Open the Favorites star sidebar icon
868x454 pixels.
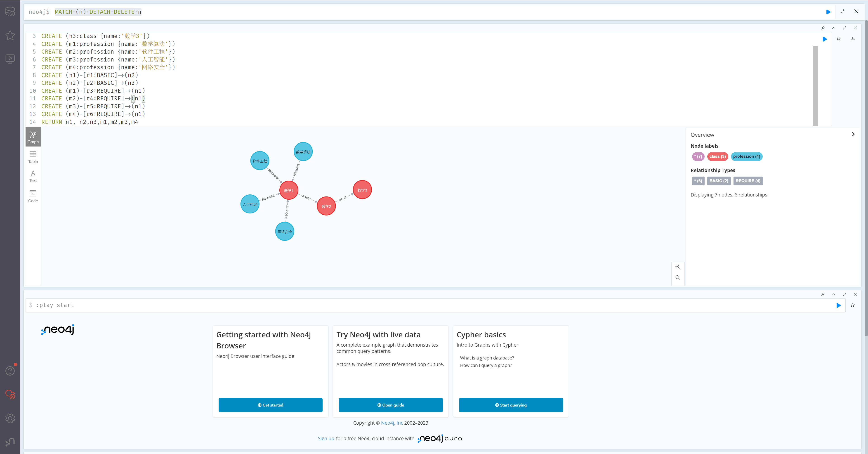point(10,35)
